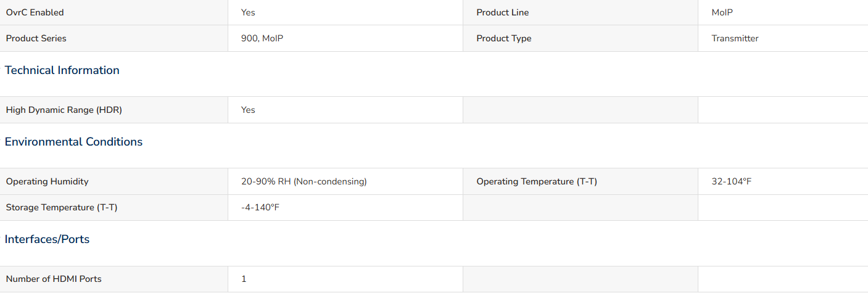This screenshot has width=868, height=293.
Task: Click the Technical Information section heading
Action: coord(62,70)
